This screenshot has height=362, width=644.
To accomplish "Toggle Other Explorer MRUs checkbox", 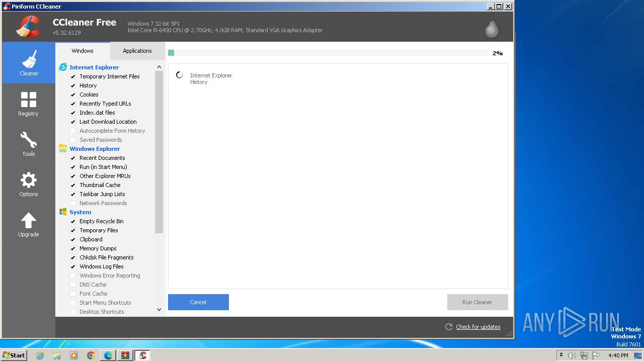I will [x=73, y=176].
